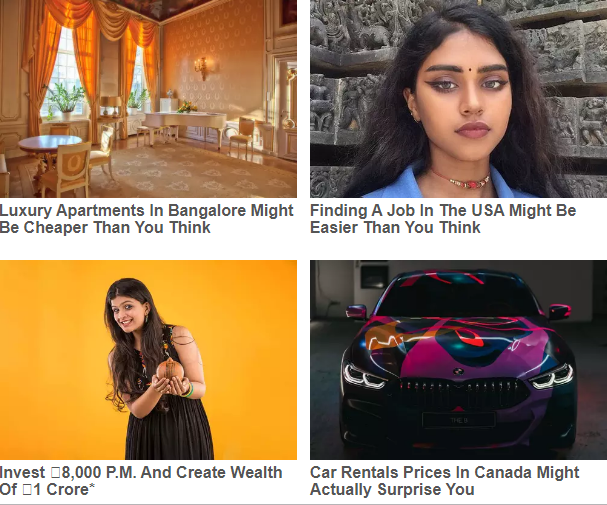The width and height of the screenshot is (607, 505).
Task: Click the woman with bindi portrait photo
Action: pos(458,99)
